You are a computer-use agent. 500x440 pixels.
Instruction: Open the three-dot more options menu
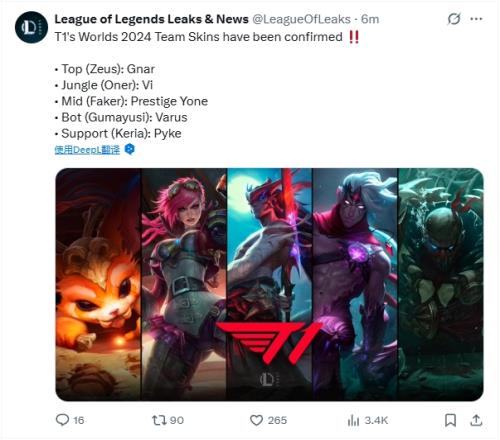click(476, 19)
